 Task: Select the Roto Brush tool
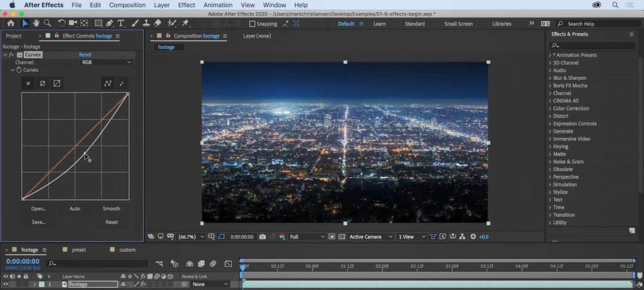click(172, 23)
